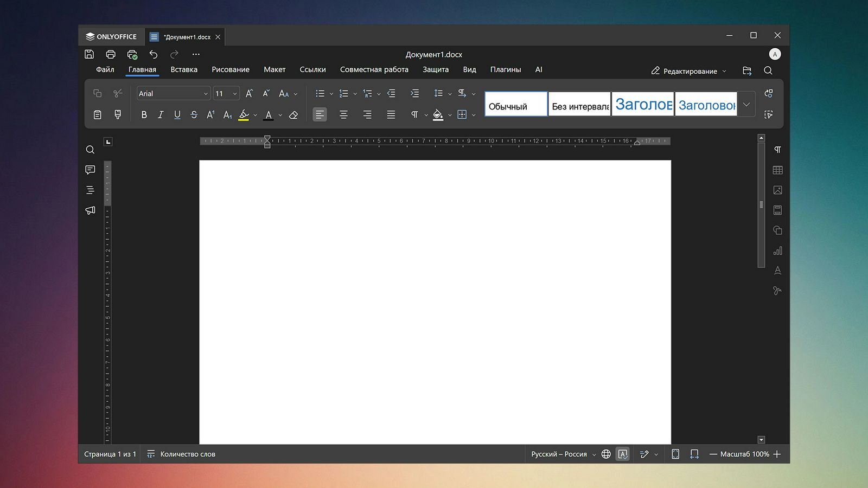Toggle spell checking in status bar

[x=623, y=454]
